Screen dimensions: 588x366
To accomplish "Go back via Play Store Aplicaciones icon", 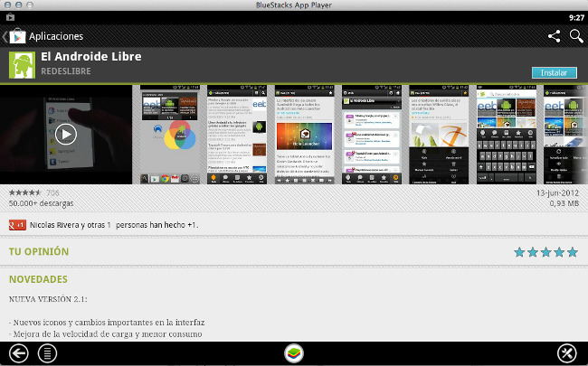I will (x=14, y=36).
